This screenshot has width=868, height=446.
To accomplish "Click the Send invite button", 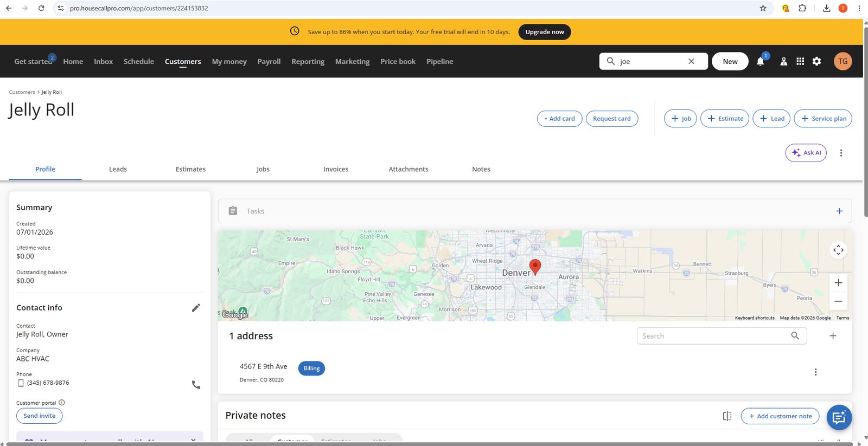I will (40, 416).
